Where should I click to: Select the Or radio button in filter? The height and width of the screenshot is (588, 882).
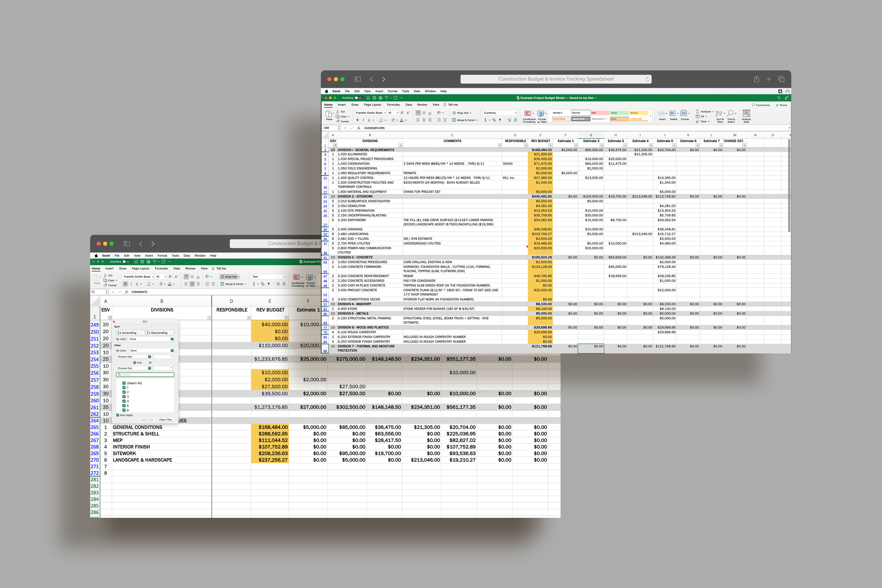pos(147,363)
